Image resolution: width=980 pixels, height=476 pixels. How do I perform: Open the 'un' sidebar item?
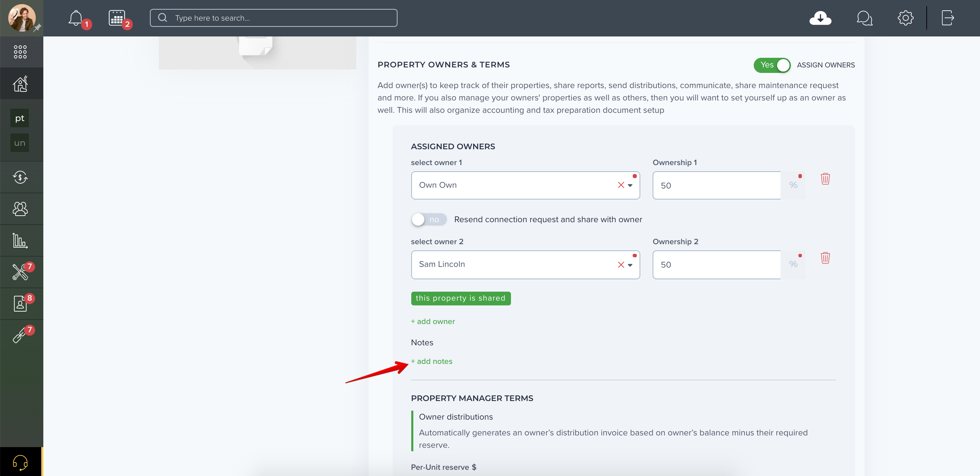tap(19, 143)
